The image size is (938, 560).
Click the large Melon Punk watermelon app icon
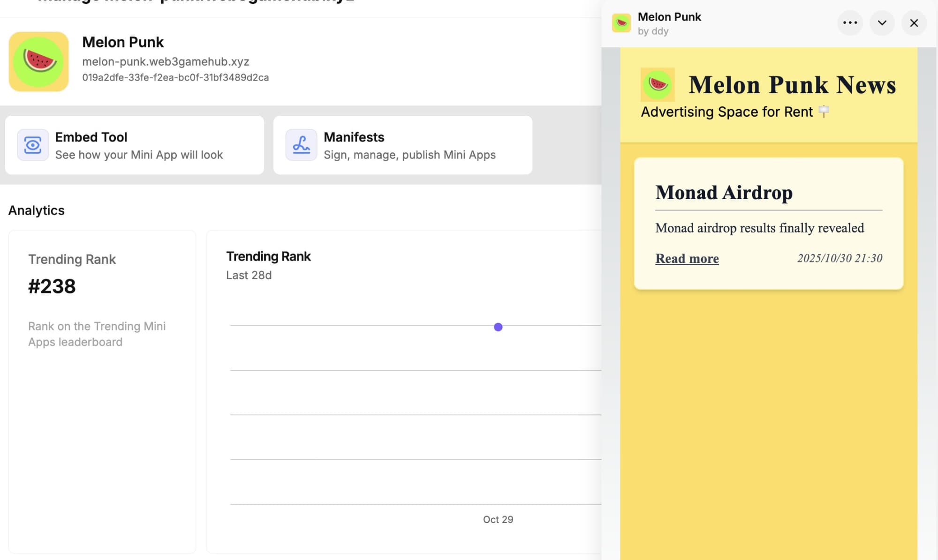(39, 61)
